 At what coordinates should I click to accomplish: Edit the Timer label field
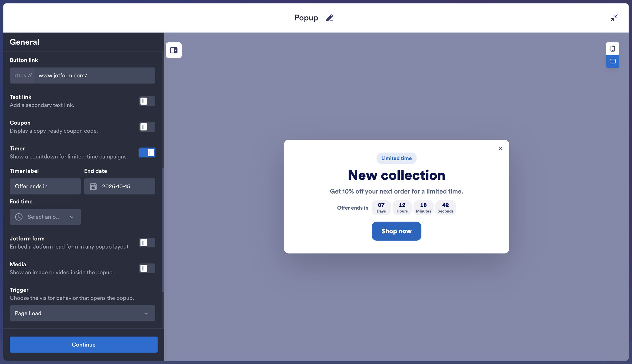tap(45, 186)
